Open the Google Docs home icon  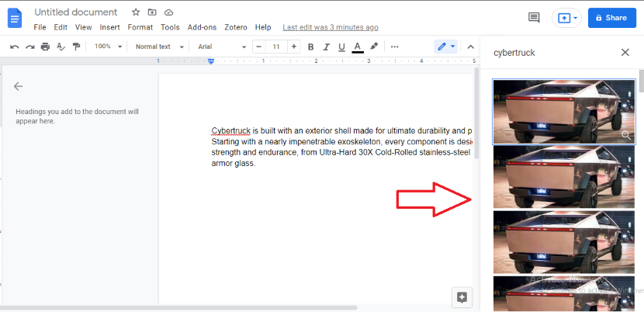click(x=15, y=19)
